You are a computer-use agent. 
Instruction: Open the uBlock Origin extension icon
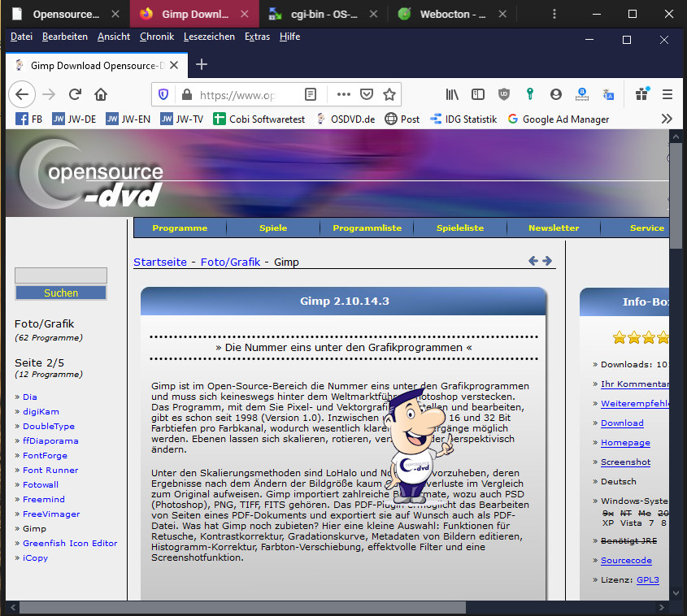coord(504,94)
